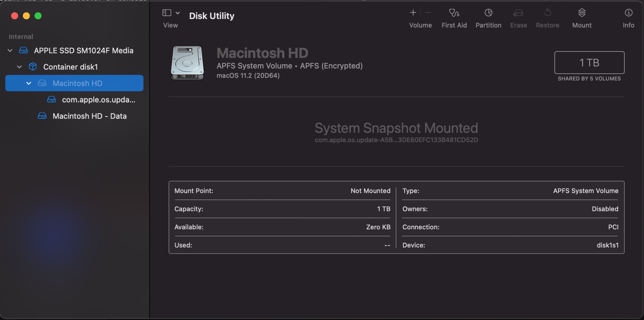
Task: Click the Macintosh HD title heading
Action: pos(262,53)
